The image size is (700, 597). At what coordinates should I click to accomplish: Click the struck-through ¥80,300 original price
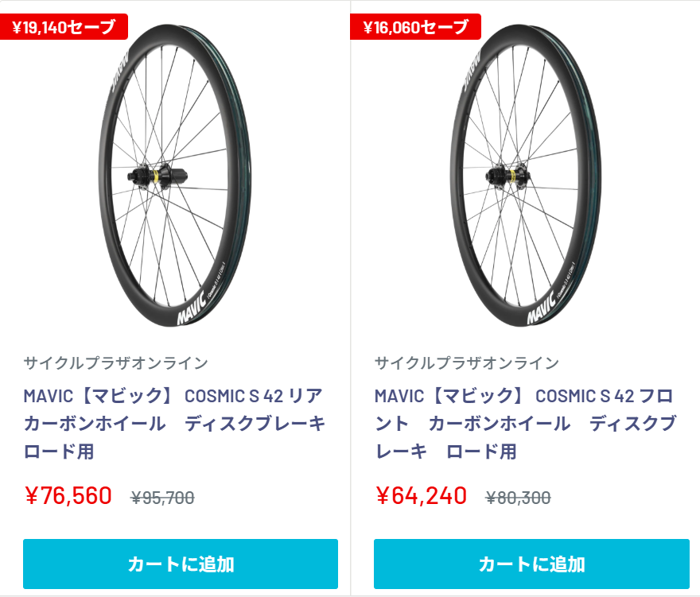point(518,498)
